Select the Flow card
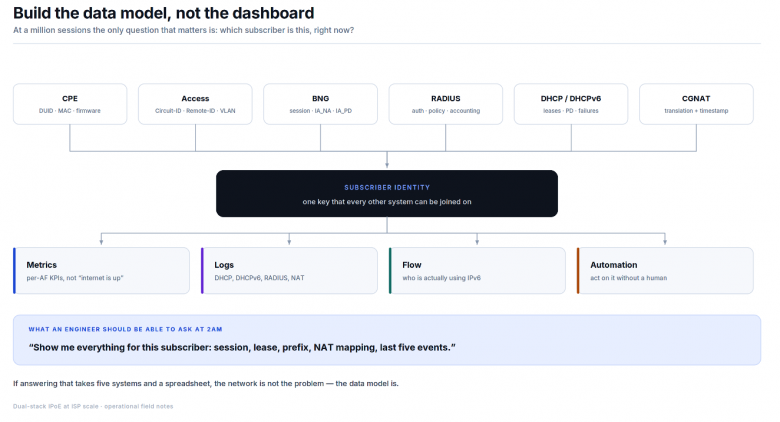Viewport: 780px width, 422px height. pyautogui.click(x=478, y=271)
